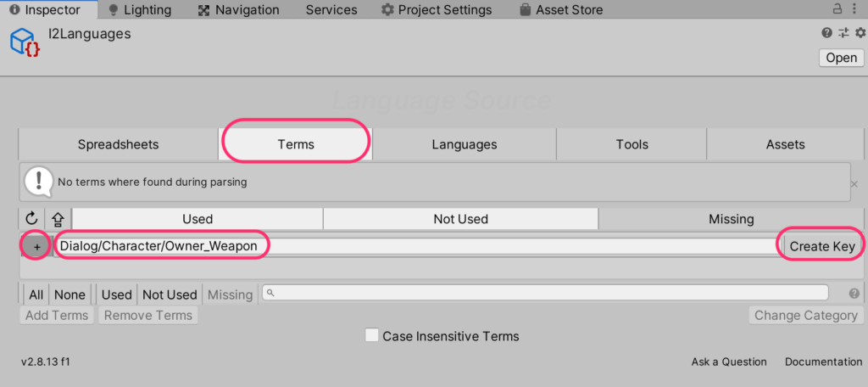The height and width of the screenshot is (387, 868).
Task: Dismiss the parsing warning with the X
Action: 854,183
